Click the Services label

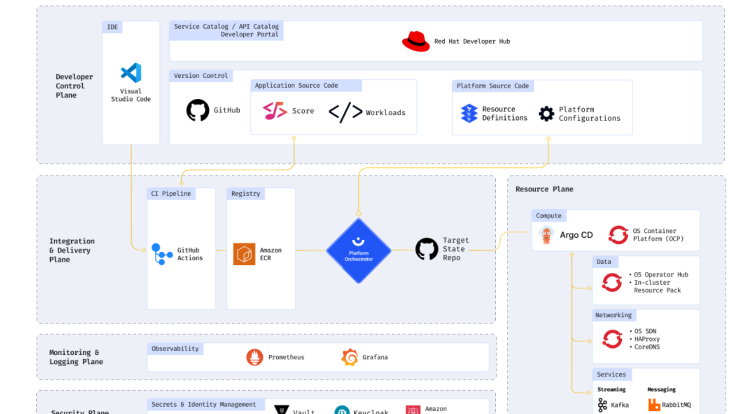pos(611,374)
